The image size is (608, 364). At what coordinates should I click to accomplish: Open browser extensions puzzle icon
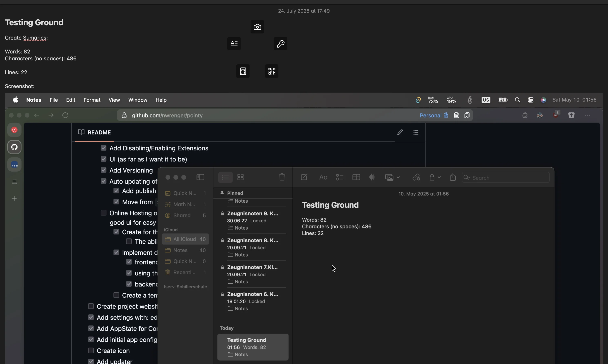pyautogui.click(x=525, y=115)
